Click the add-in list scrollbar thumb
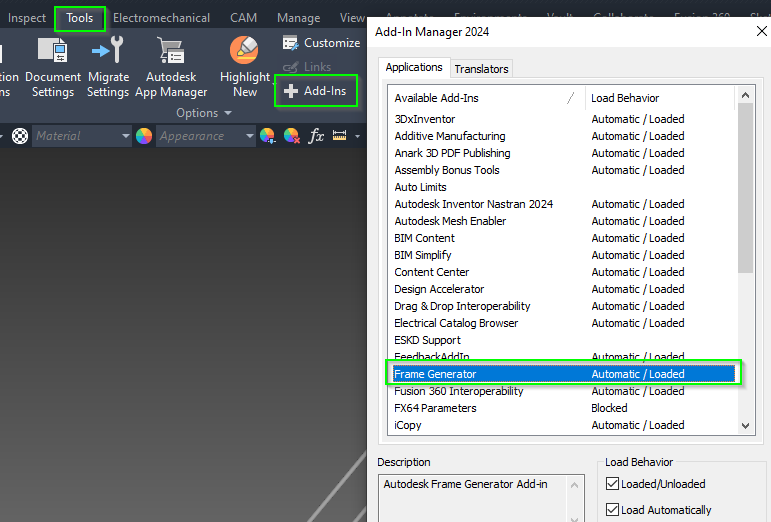 point(745,188)
